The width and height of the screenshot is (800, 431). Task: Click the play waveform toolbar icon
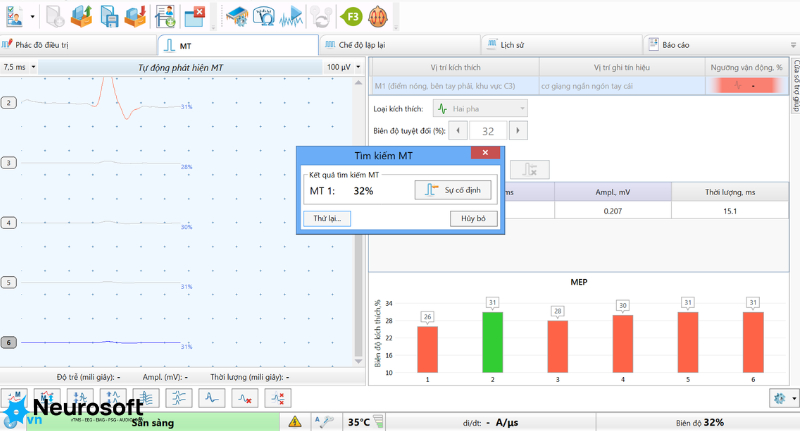tap(291, 17)
